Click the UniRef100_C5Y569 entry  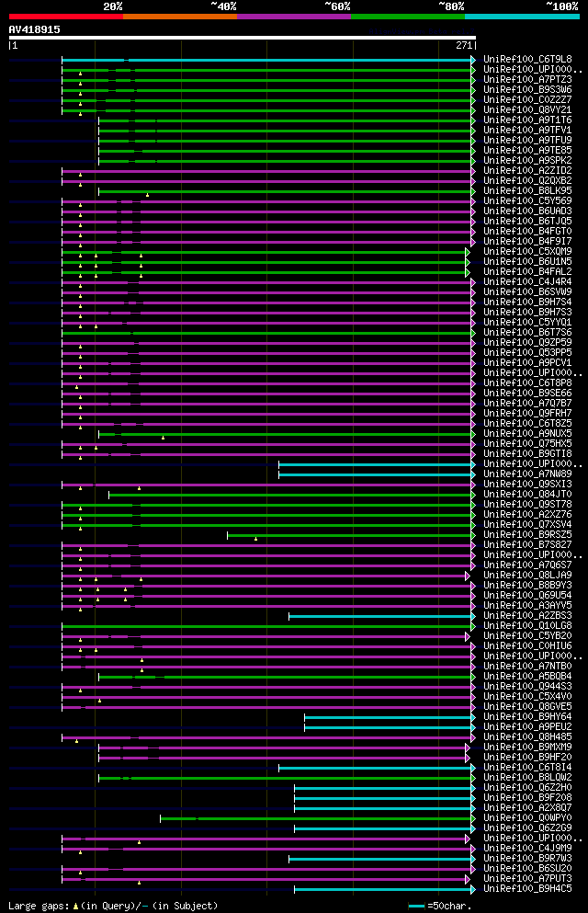point(527,200)
